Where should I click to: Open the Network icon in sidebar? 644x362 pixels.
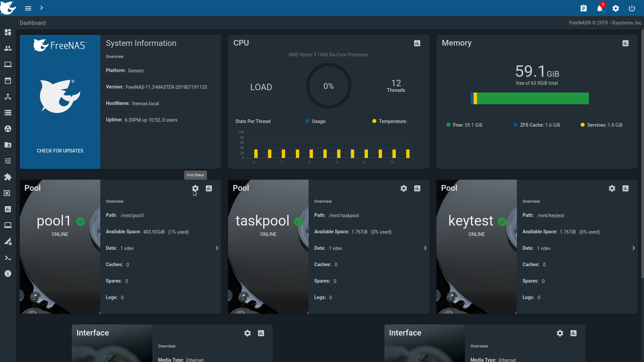(x=8, y=97)
